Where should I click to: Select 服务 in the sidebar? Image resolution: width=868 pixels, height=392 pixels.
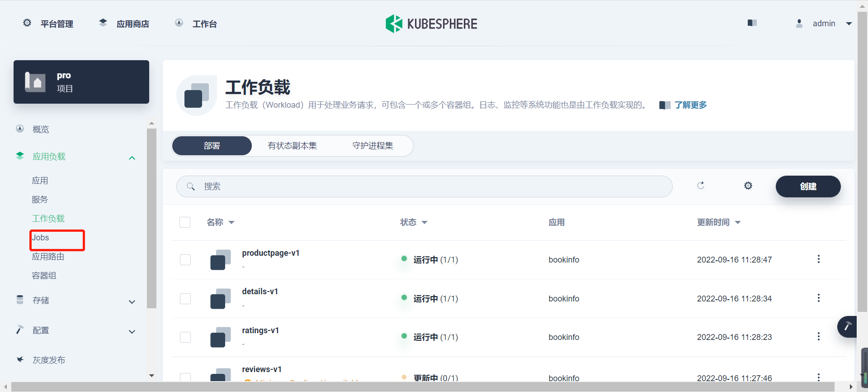click(x=40, y=200)
